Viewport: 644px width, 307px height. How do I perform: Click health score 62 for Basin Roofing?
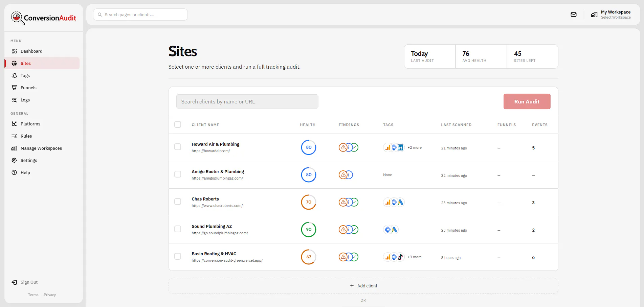coord(309,257)
